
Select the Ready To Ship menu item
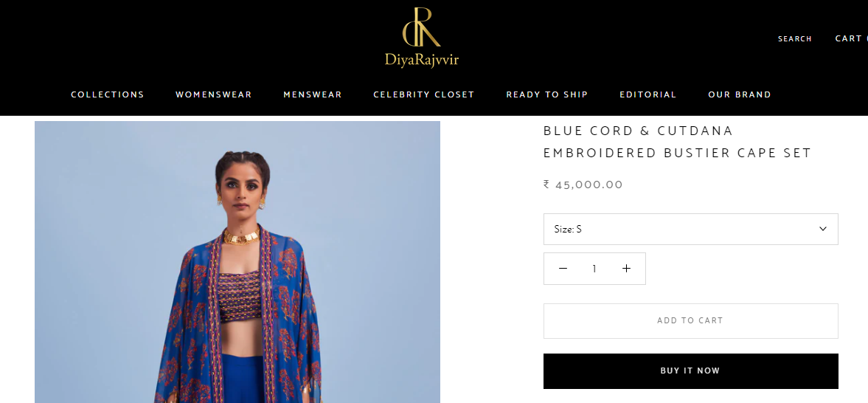point(547,94)
